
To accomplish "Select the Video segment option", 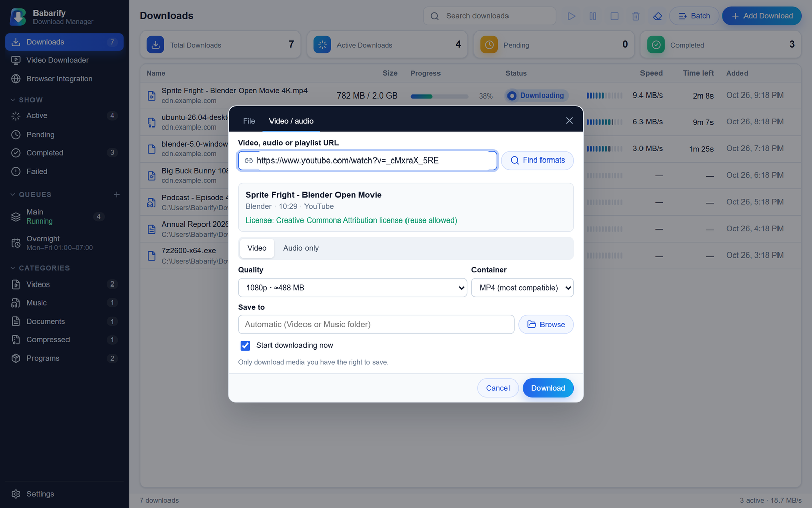I will [x=257, y=248].
